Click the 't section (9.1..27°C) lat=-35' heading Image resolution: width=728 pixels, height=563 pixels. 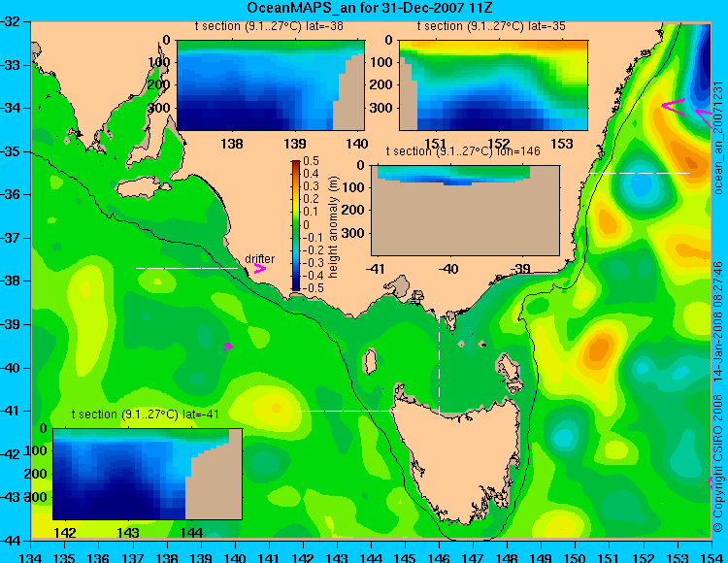[x=492, y=26]
